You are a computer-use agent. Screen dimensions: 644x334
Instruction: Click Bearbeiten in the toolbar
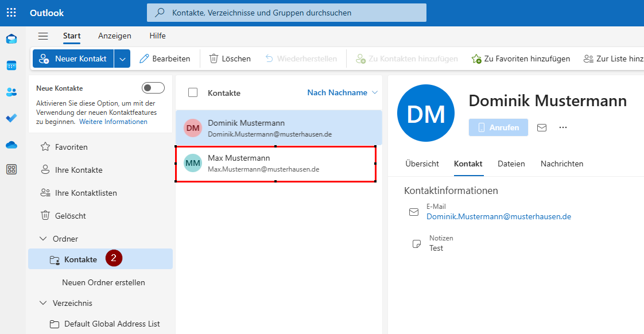(165, 59)
